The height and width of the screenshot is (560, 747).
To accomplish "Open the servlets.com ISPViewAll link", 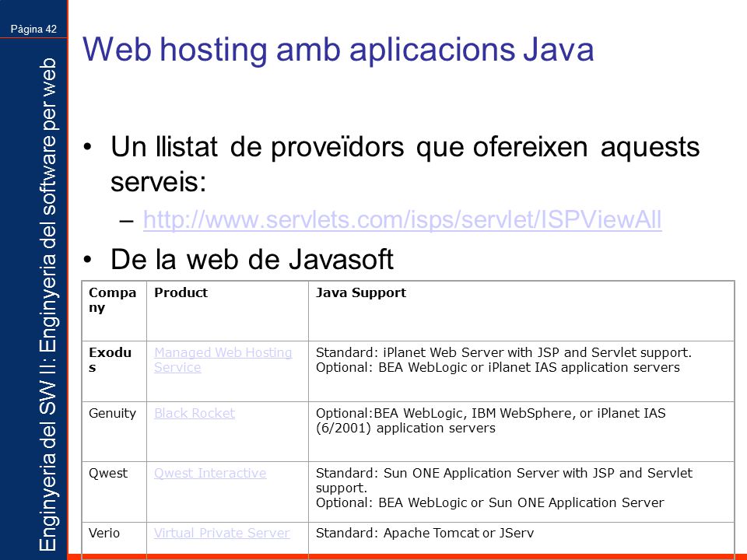I will [402, 220].
